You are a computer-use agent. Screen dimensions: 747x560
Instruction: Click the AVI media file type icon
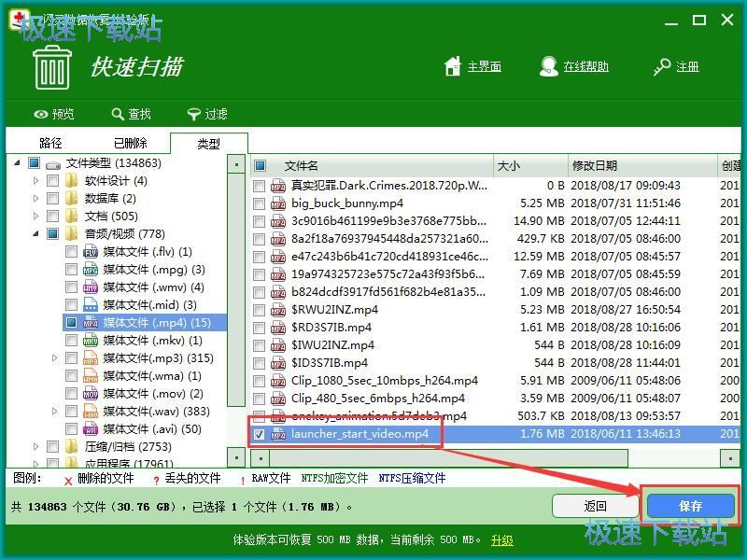tap(91, 429)
